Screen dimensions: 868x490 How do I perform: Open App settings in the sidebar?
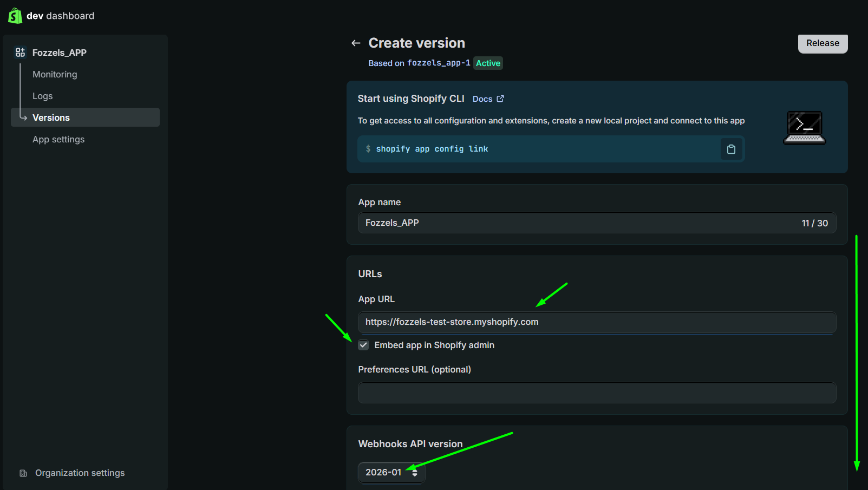pos(58,139)
